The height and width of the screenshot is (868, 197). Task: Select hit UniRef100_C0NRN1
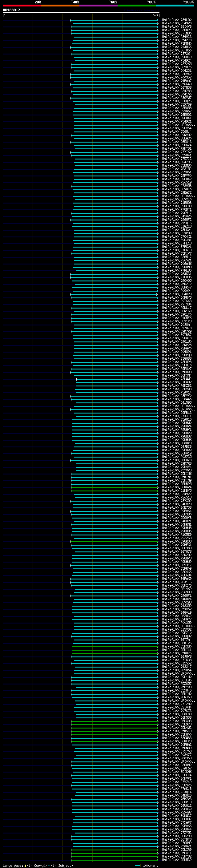tap(177, 525)
